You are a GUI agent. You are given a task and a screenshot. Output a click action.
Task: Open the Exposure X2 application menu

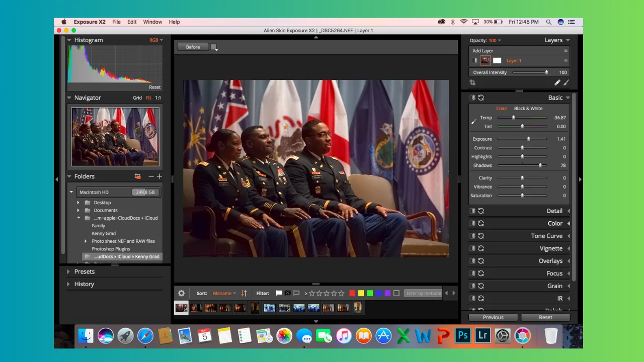(90, 22)
